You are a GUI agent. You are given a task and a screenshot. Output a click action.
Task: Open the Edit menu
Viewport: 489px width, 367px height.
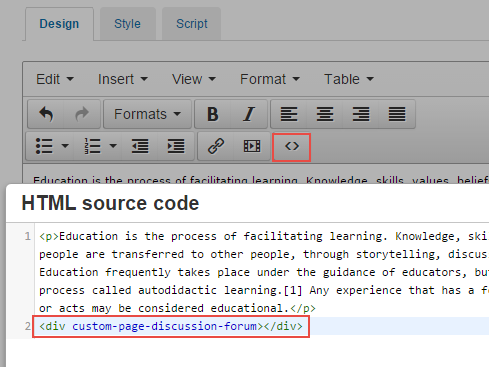tap(55, 79)
